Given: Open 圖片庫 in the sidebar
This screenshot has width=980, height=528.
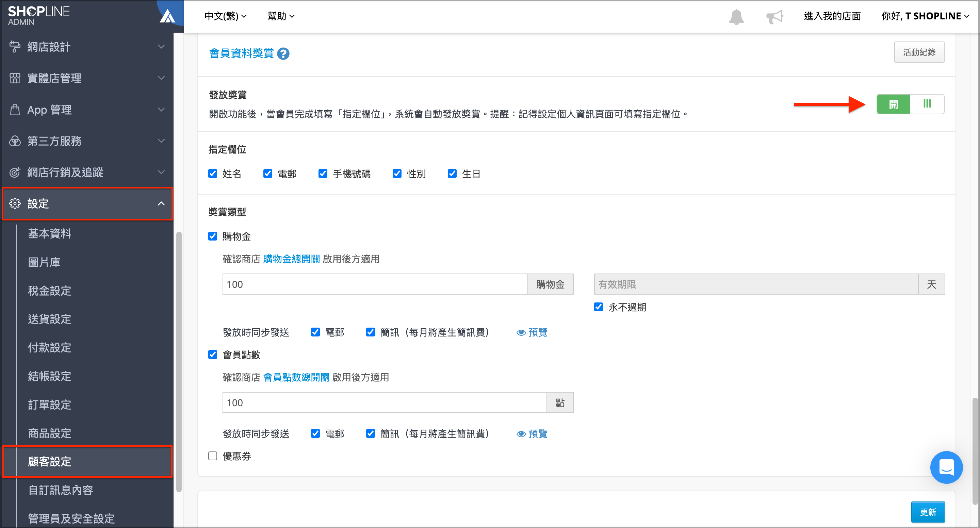Looking at the screenshot, I should click(44, 262).
